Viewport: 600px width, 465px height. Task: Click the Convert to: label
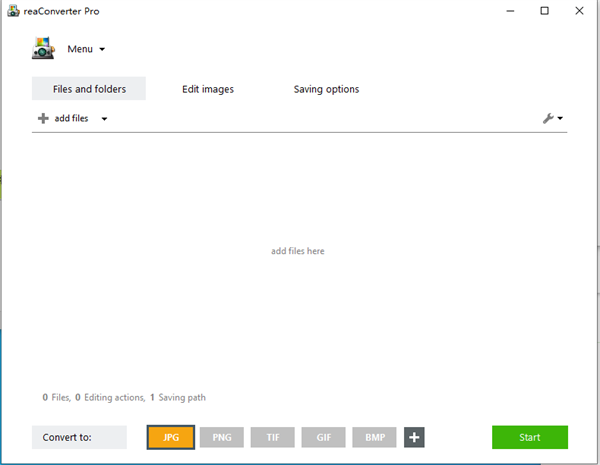coord(79,437)
